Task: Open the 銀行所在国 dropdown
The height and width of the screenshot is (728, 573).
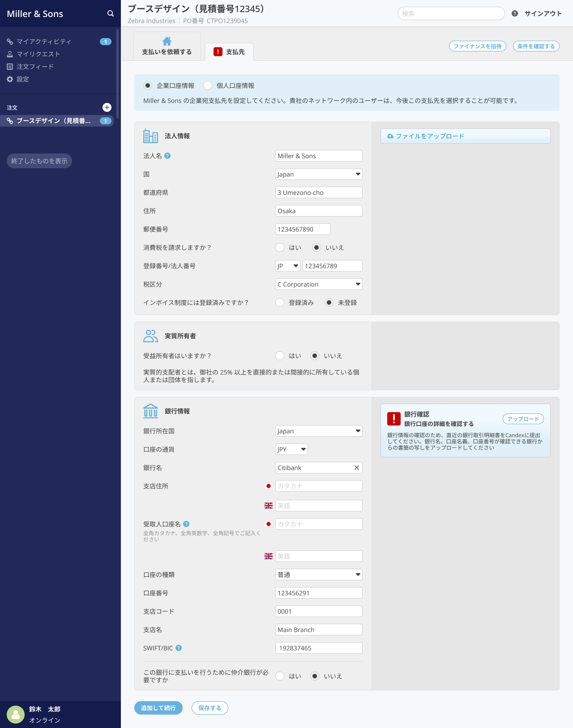Action: tap(319, 431)
